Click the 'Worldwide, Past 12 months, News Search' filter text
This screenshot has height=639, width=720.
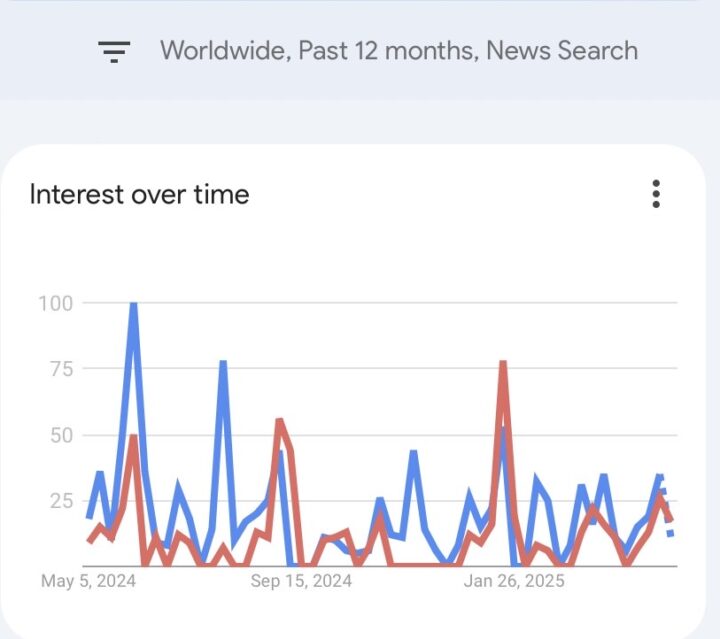(398, 51)
